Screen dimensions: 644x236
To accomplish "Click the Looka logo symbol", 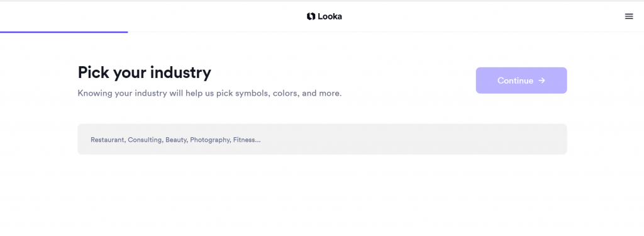I will point(311,16).
